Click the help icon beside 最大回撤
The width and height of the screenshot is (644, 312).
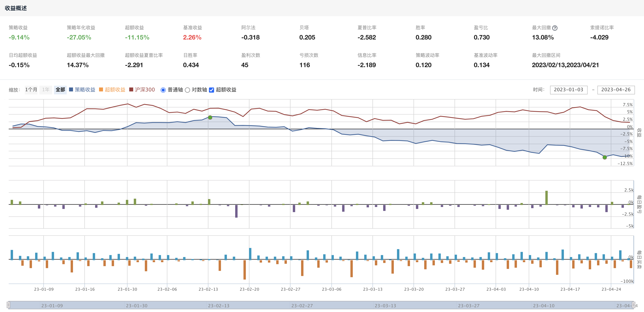click(x=554, y=28)
